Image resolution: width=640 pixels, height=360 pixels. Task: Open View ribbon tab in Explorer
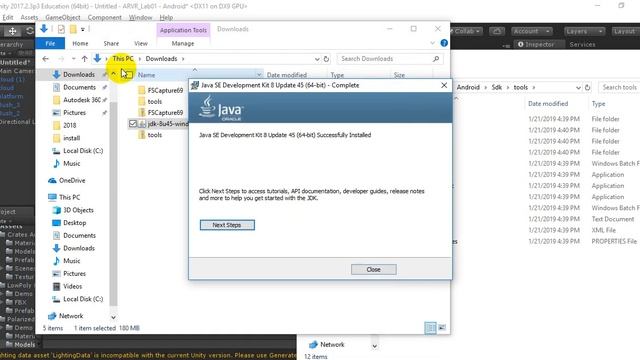coord(141,43)
